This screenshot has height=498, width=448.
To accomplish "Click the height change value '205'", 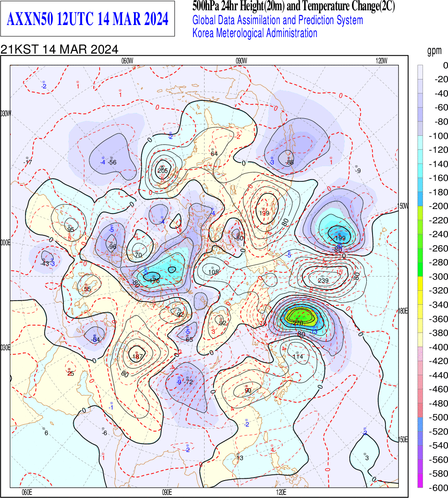I will pos(163,171).
